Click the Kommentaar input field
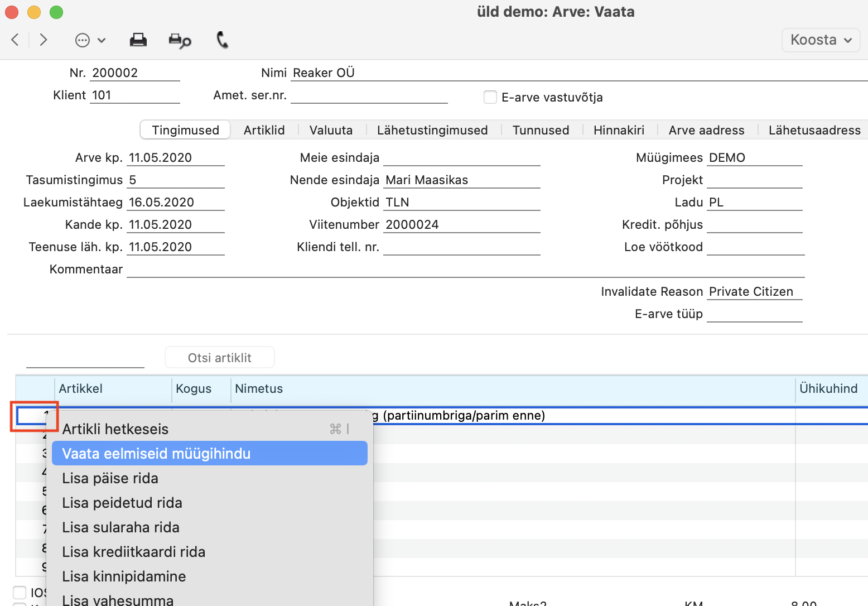Screen dimensions: 868x606 pos(465,270)
